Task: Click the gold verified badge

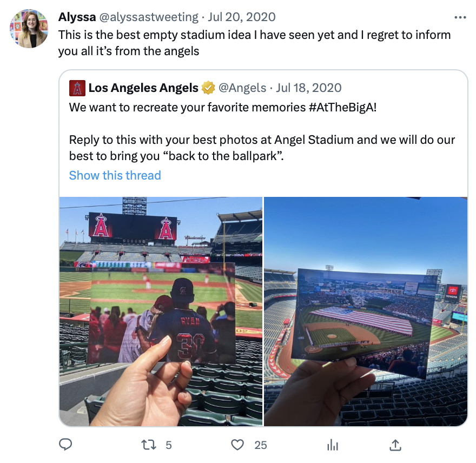Action: (208, 88)
